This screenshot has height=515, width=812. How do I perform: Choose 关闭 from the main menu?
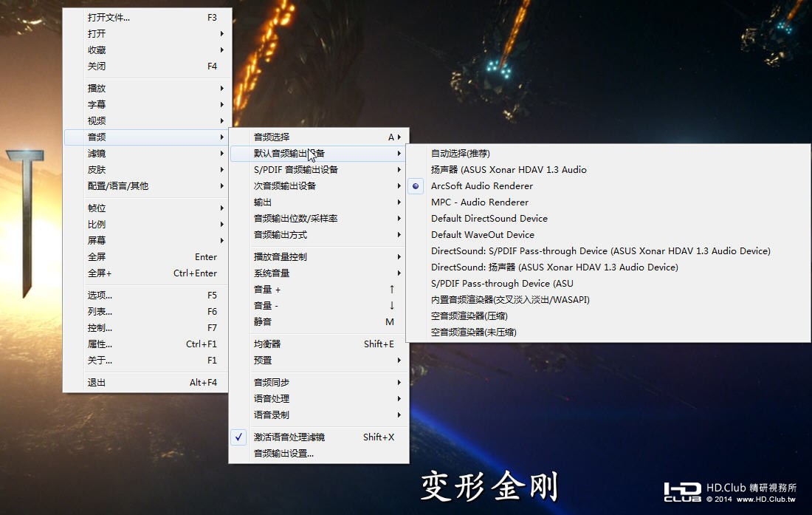coord(147,66)
